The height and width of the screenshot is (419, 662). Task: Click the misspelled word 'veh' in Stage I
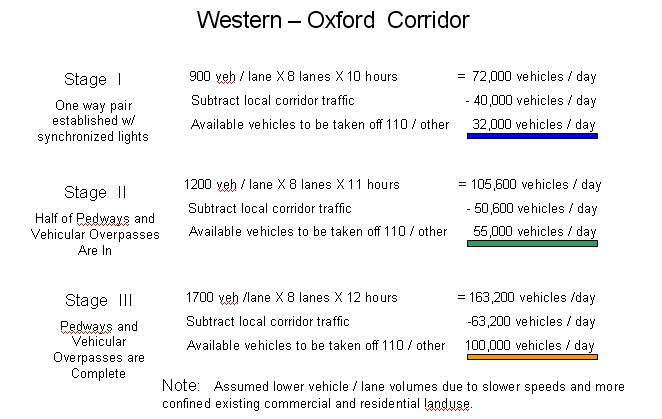[225, 77]
